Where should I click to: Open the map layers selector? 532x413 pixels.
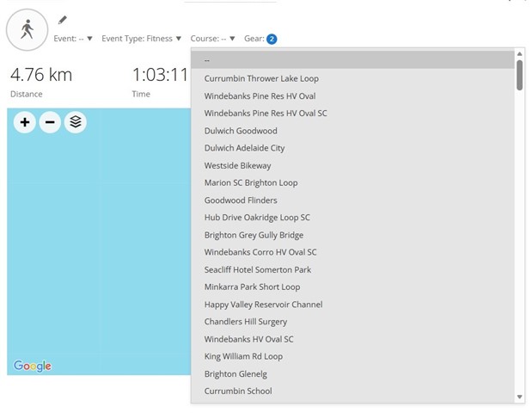pyautogui.click(x=76, y=122)
